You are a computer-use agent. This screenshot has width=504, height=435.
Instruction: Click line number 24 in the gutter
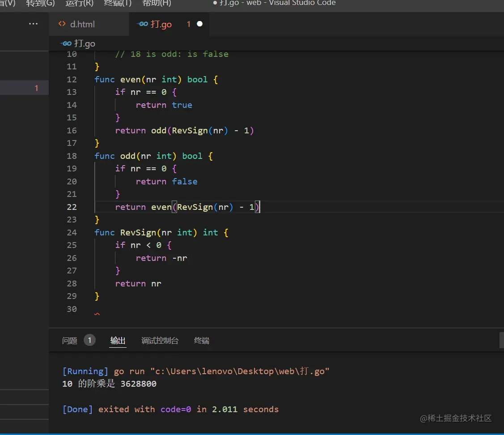click(x=72, y=232)
